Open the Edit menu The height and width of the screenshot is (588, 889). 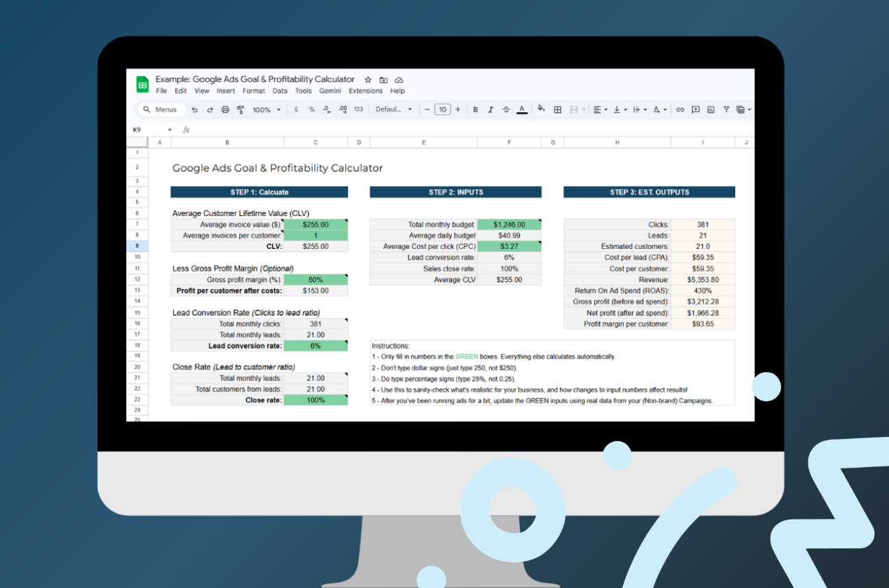[x=181, y=91]
